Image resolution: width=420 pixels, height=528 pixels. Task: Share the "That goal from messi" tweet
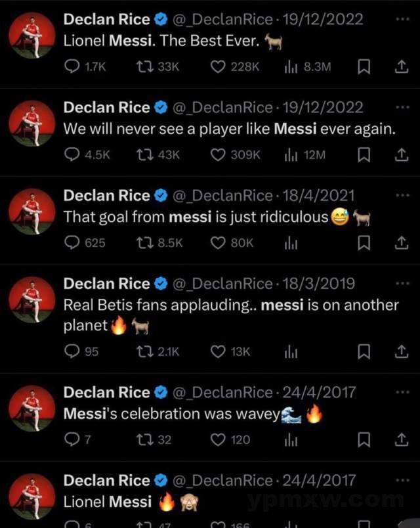400,242
